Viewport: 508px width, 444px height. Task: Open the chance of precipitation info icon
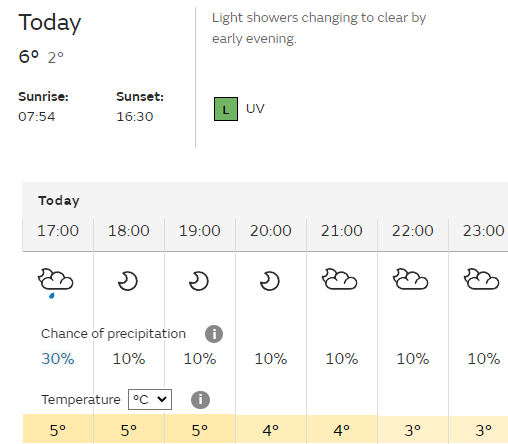tap(214, 334)
